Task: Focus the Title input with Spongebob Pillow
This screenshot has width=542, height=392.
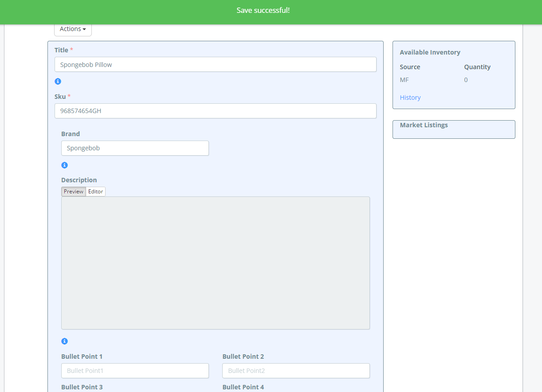Action: (x=216, y=64)
